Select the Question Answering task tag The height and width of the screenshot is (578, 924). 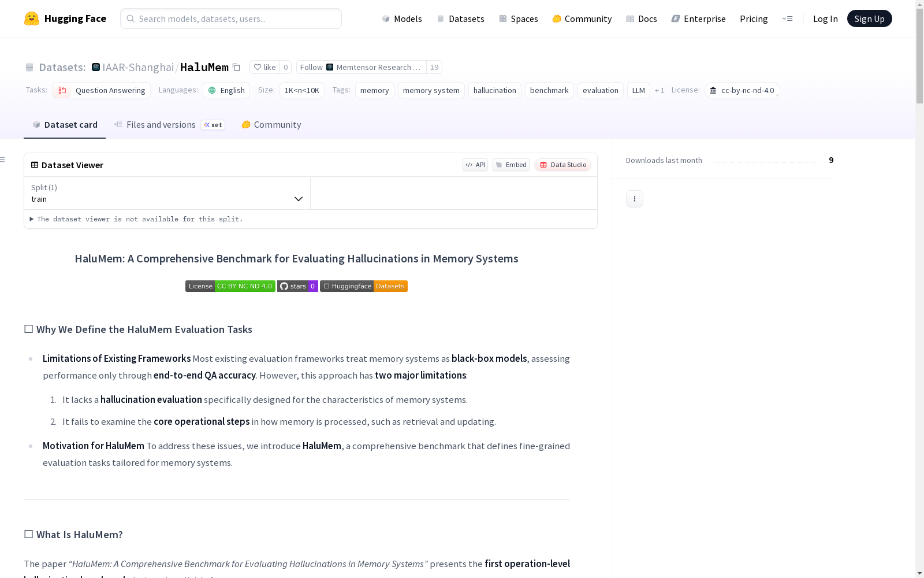point(102,90)
